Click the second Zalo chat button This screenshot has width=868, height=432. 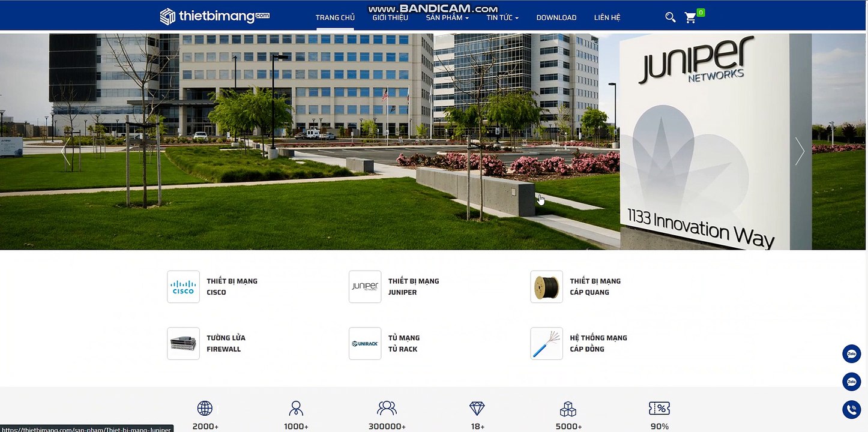click(851, 382)
